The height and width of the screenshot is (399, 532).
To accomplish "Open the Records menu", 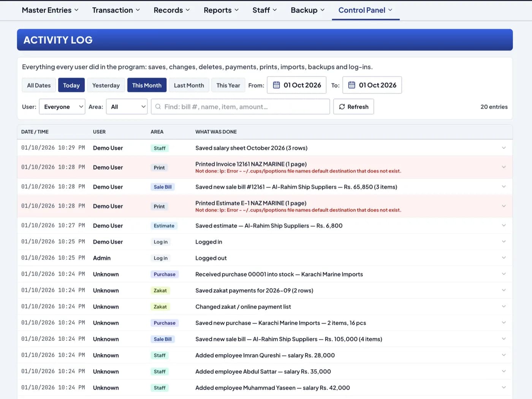I will [x=172, y=10].
